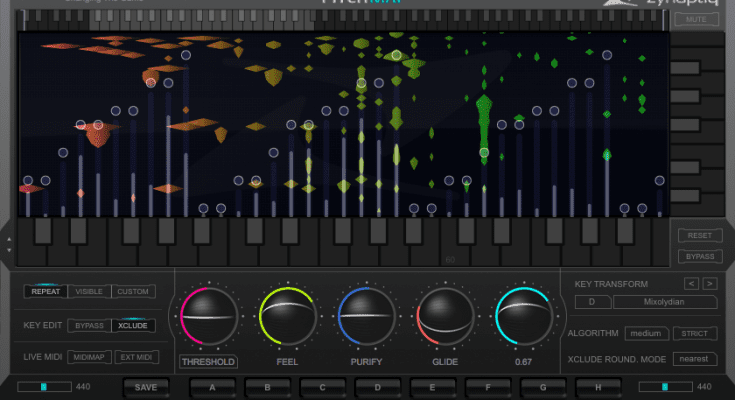The width and height of the screenshot is (735, 400).
Task: Click the Threshold knob
Action: 208,317
